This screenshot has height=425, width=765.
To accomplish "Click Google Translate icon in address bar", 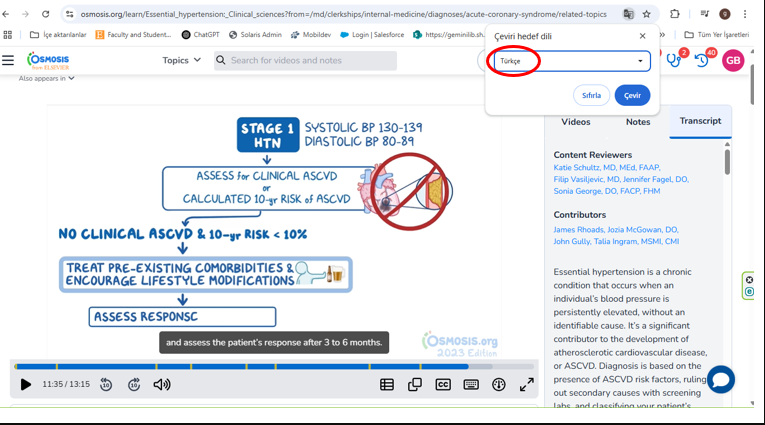I will [628, 14].
